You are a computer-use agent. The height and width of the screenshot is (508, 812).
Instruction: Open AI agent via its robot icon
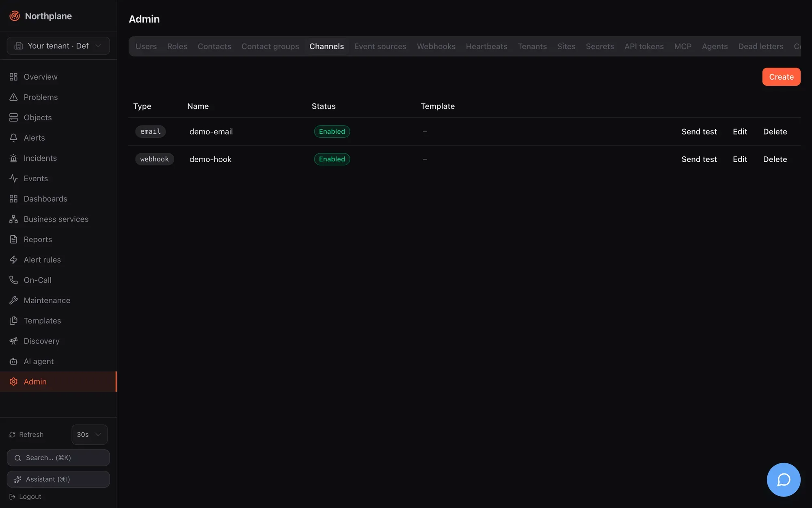13,361
